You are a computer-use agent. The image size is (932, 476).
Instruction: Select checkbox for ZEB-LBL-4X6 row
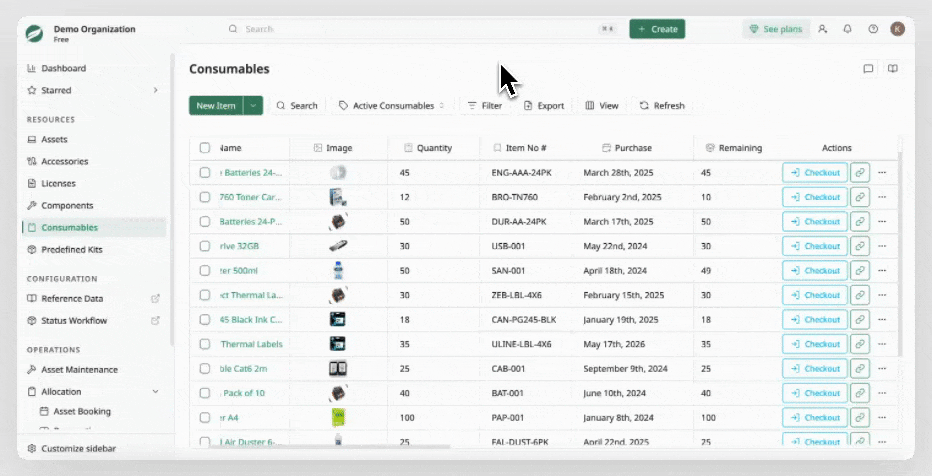click(x=204, y=295)
